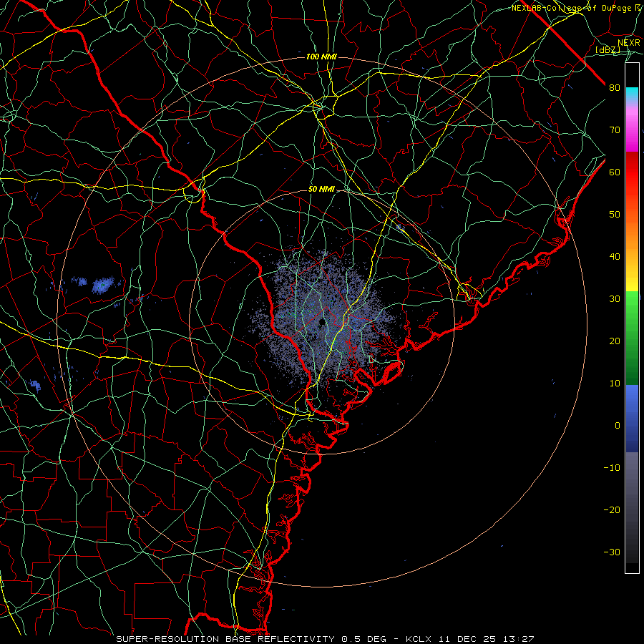Click the "KCLX 11 DEC 25 13:27" timestamp
The width and height of the screenshot is (644, 644).
(x=469, y=639)
